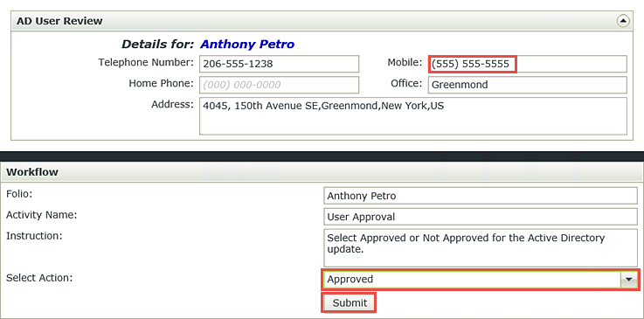This screenshot has height=319, width=644.
Task: Click the Telephone Number label
Action: coord(145,63)
